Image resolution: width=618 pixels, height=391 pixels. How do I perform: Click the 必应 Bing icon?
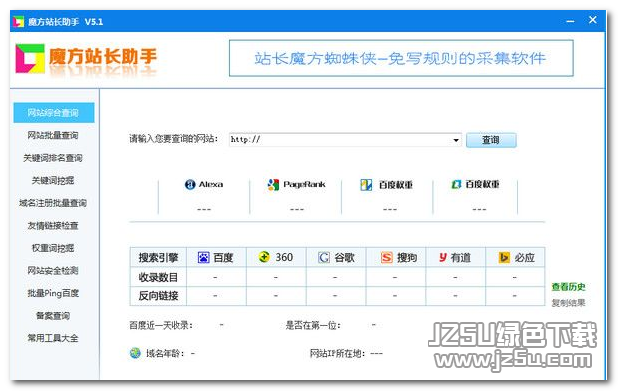504,257
